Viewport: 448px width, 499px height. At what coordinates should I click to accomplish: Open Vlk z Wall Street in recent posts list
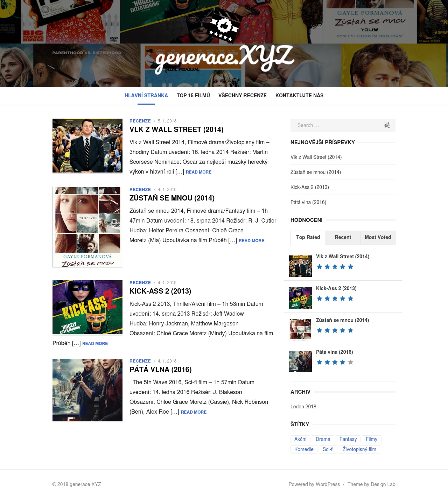click(316, 157)
